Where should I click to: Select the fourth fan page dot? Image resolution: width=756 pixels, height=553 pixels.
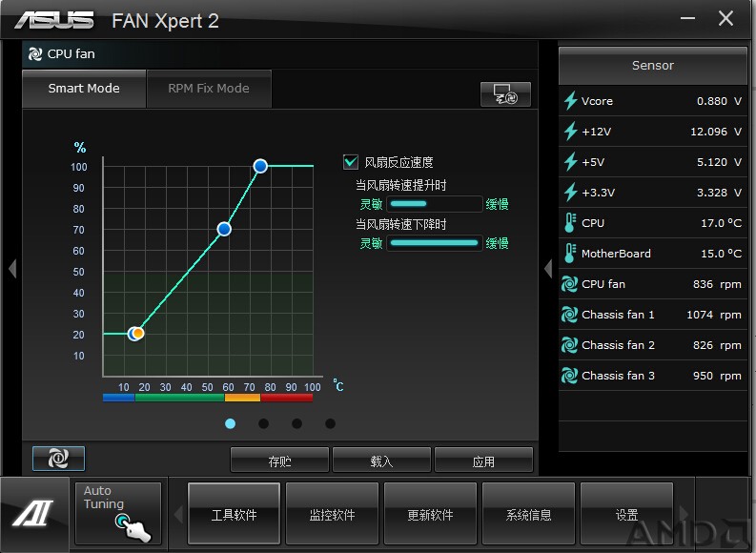tap(330, 423)
